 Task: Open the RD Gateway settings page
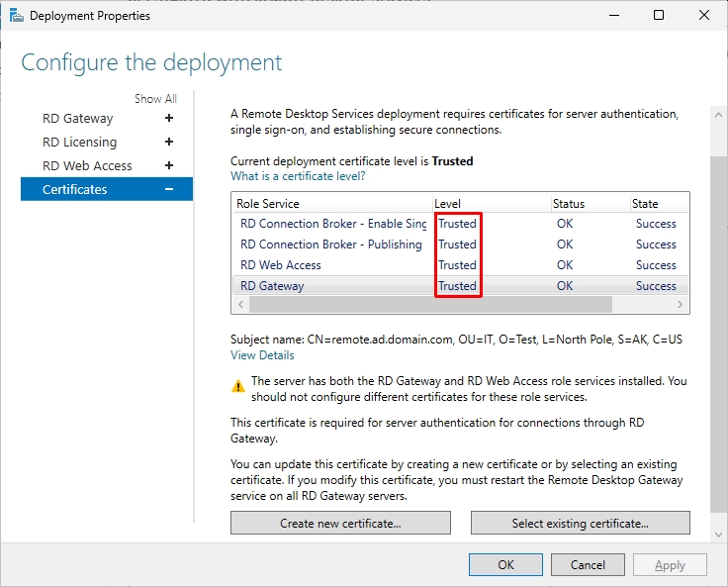[x=77, y=119]
